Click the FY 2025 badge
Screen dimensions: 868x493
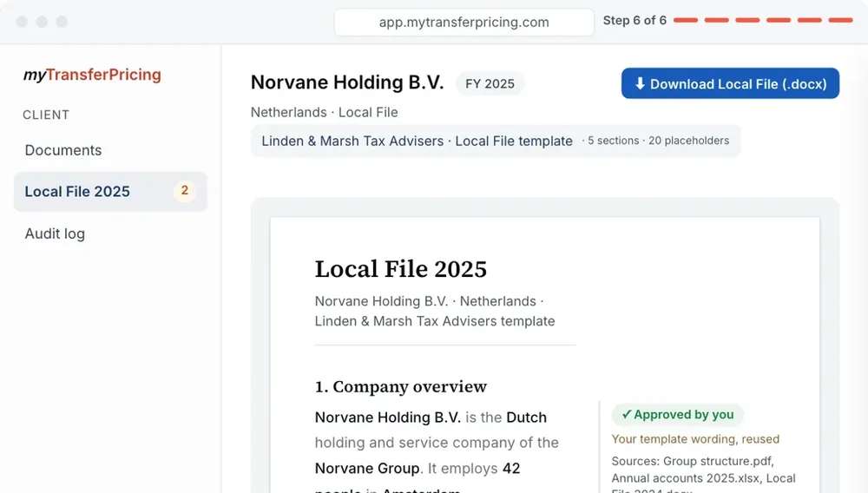point(490,83)
